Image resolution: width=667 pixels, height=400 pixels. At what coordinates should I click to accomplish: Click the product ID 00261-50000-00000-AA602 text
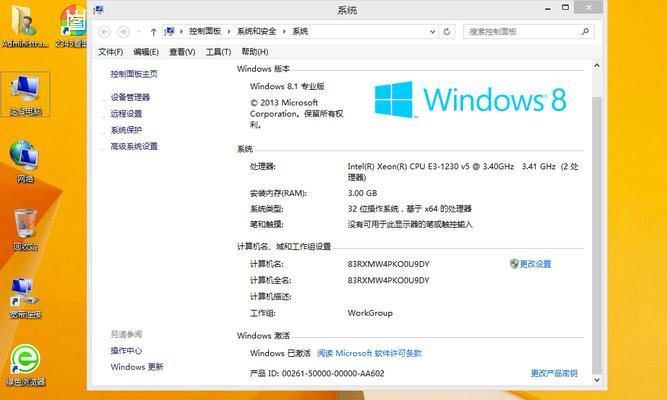(317, 373)
